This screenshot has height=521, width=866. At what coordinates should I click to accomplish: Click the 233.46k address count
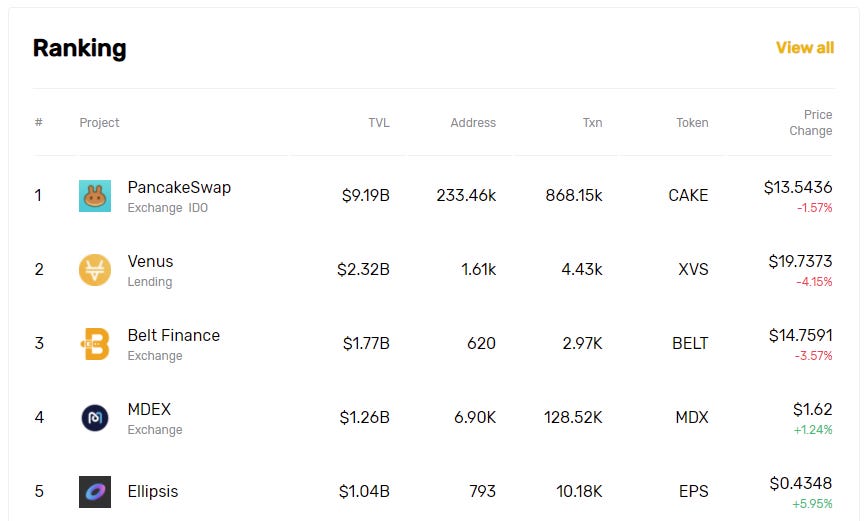(x=466, y=196)
